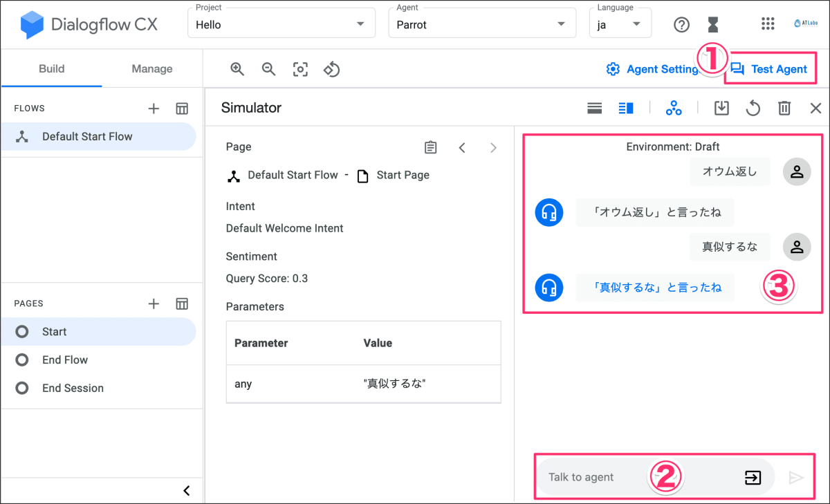Click the ATLabo account avatar

[x=805, y=24]
